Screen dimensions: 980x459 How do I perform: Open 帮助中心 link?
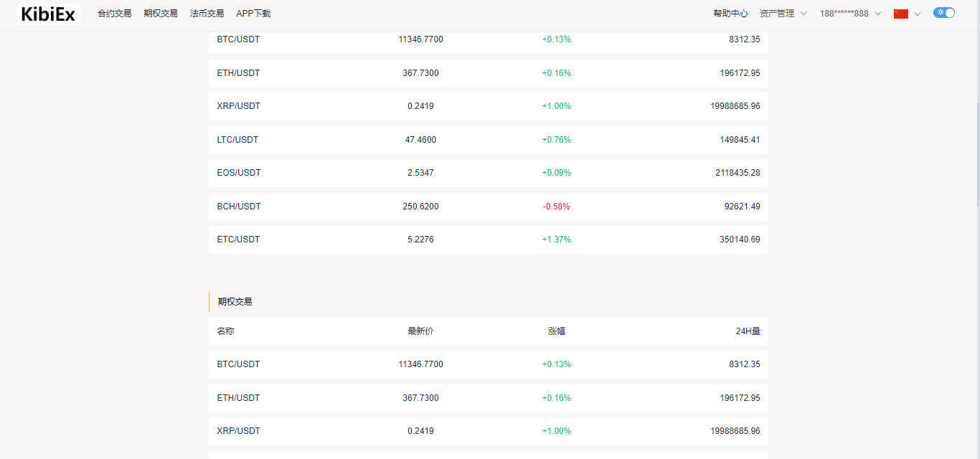[x=730, y=14]
